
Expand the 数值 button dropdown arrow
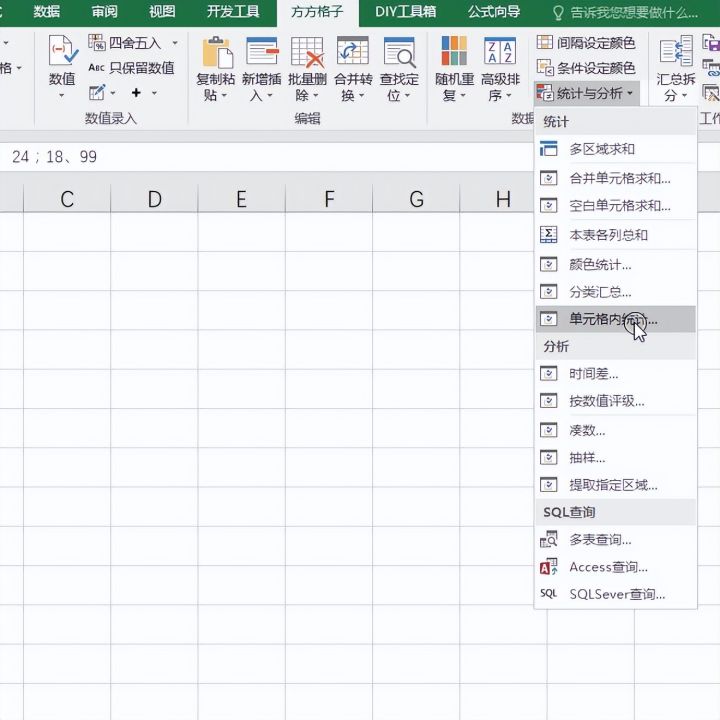pyautogui.click(x=62, y=95)
